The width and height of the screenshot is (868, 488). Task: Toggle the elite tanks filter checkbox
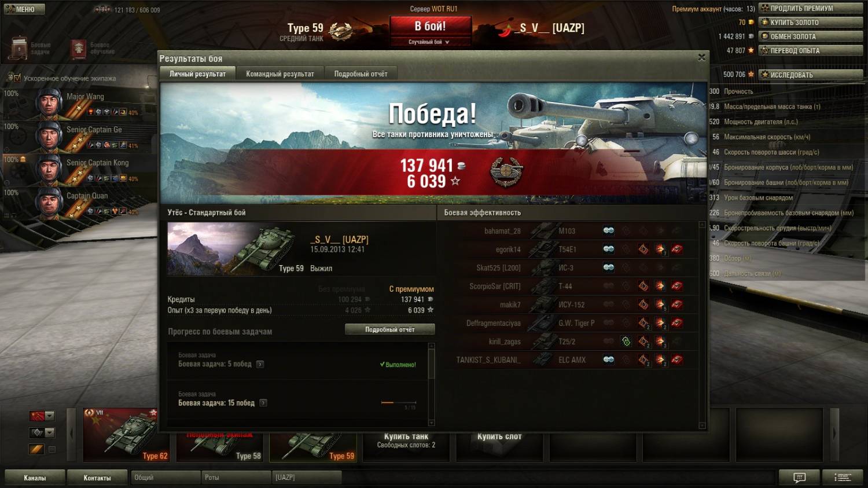(x=52, y=449)
